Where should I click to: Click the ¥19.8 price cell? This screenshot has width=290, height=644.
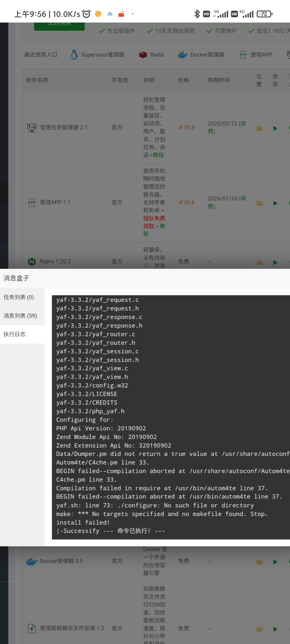pyautogui.click(x=186, y=127)
